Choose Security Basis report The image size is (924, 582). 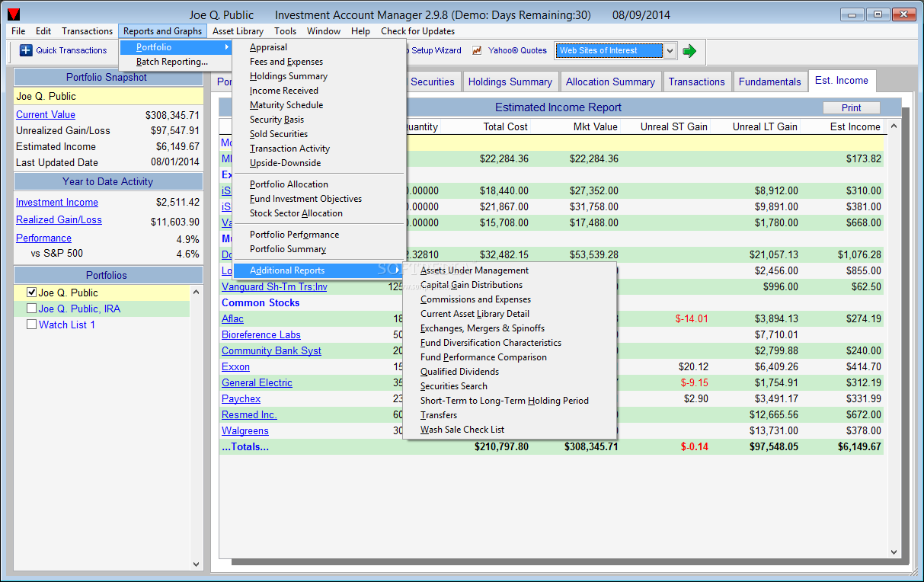[x=277, y=120]
